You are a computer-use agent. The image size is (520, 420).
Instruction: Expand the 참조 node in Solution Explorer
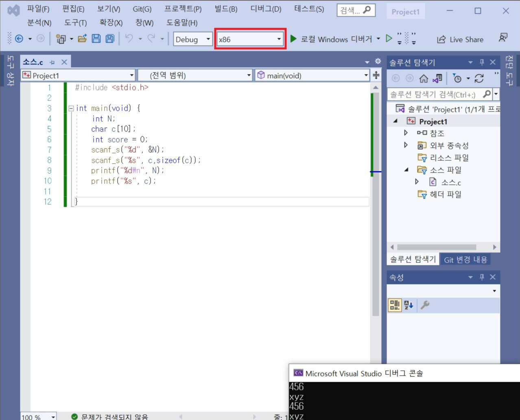(406, 133)
